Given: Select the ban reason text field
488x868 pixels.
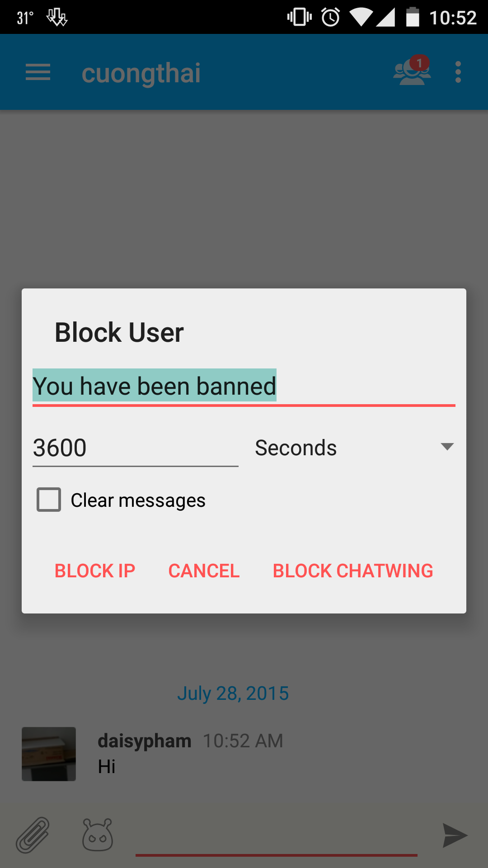Looking at the screenshot, I should pyautogui.click(x=244, y=387).
